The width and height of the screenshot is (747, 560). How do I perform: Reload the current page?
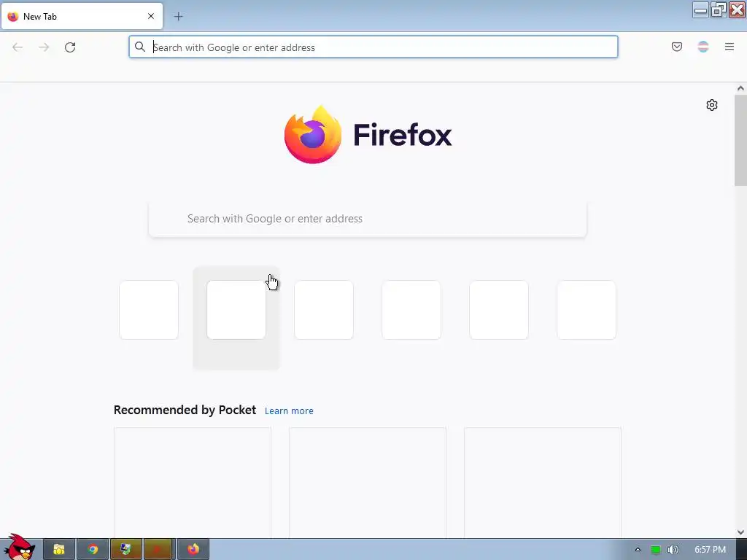70,47
